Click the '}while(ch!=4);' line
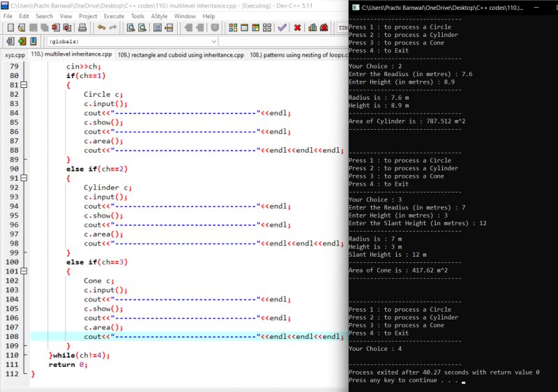The height and width of the screenshot is (392, 558). 79,355
